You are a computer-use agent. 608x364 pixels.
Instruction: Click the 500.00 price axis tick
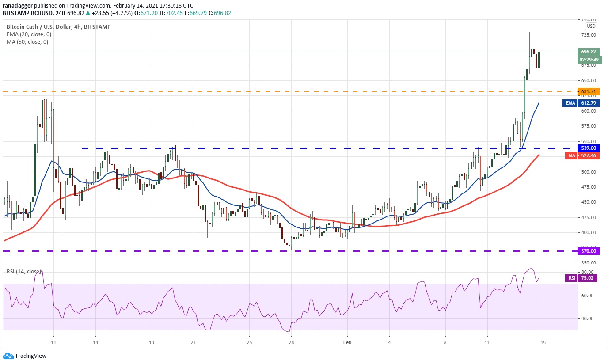pyautogui.click(x=589, y=172)
